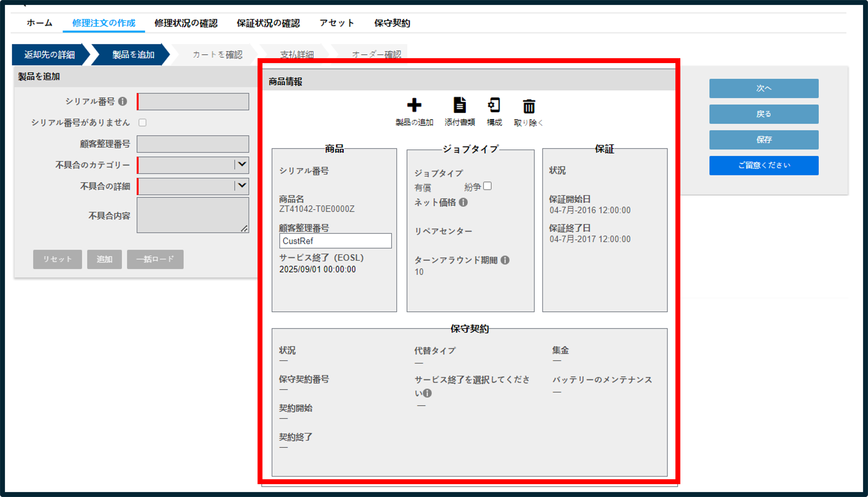The width and height of the screenshot is (868, 497).
Task: Expand the 不具合のカテゴリー dropdown
Action: click(193, 165)
